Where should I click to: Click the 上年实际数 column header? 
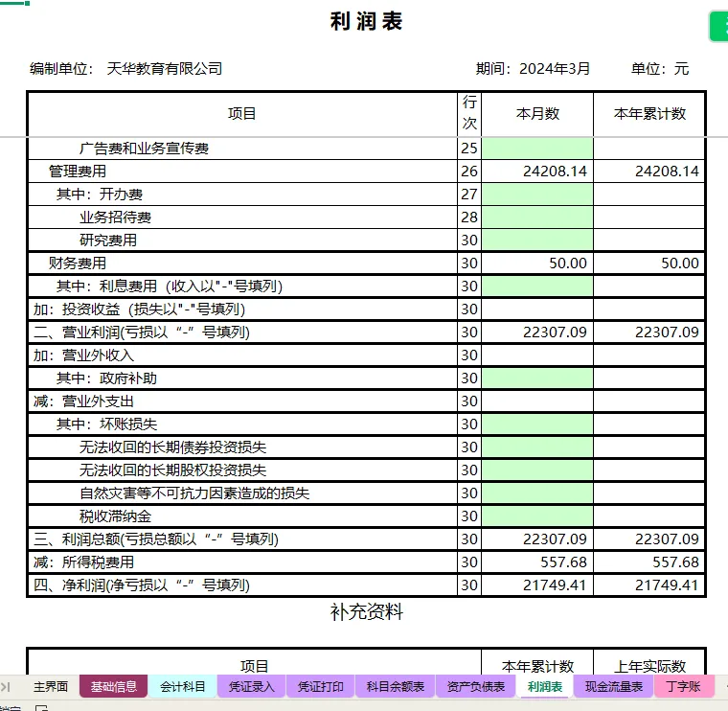pos(649,666)
